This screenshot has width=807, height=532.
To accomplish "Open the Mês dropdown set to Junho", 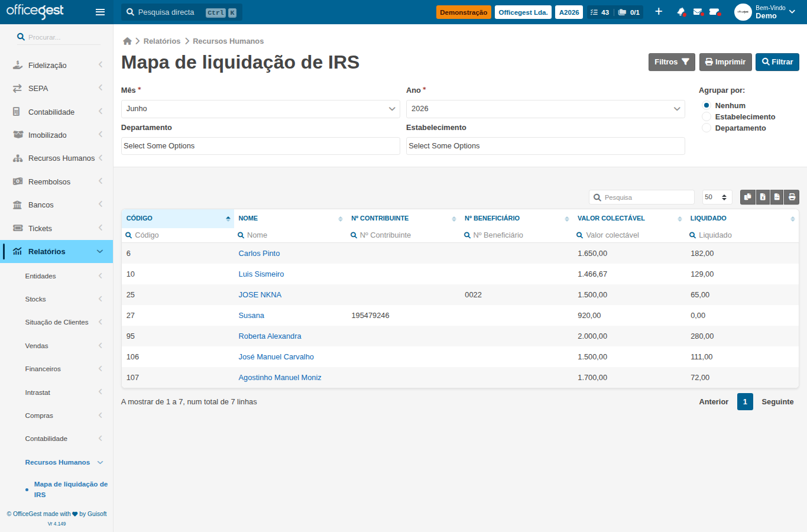I will 261,109.
